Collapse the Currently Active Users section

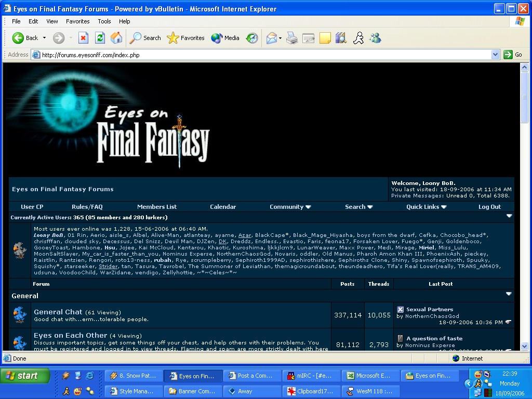pos(509,216)
